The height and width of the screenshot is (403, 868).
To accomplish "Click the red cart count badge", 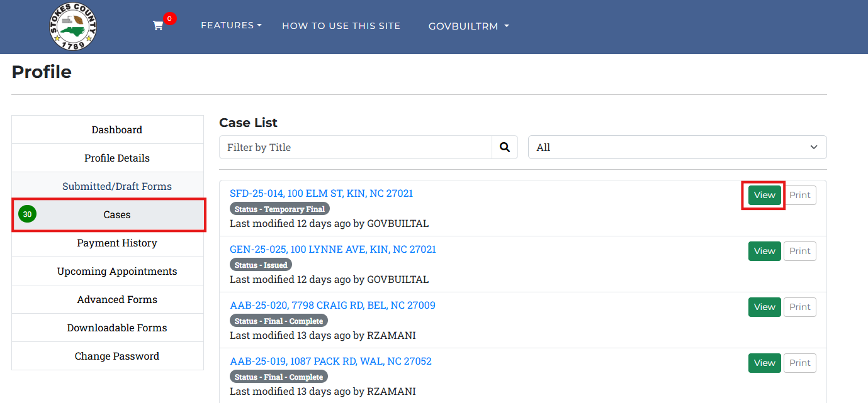I will tap(170, 19).
